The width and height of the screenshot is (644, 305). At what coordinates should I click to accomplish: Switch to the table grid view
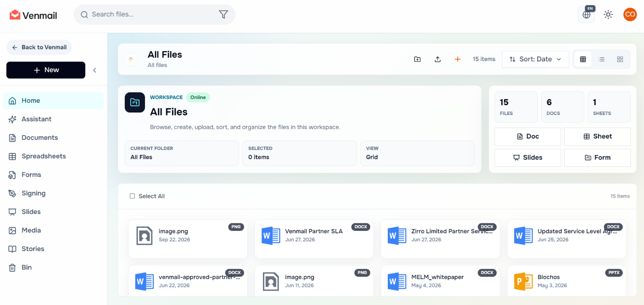[583, 59]
